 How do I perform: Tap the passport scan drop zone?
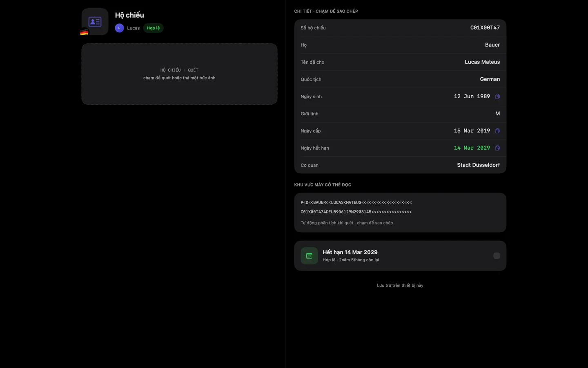point(179,74)
